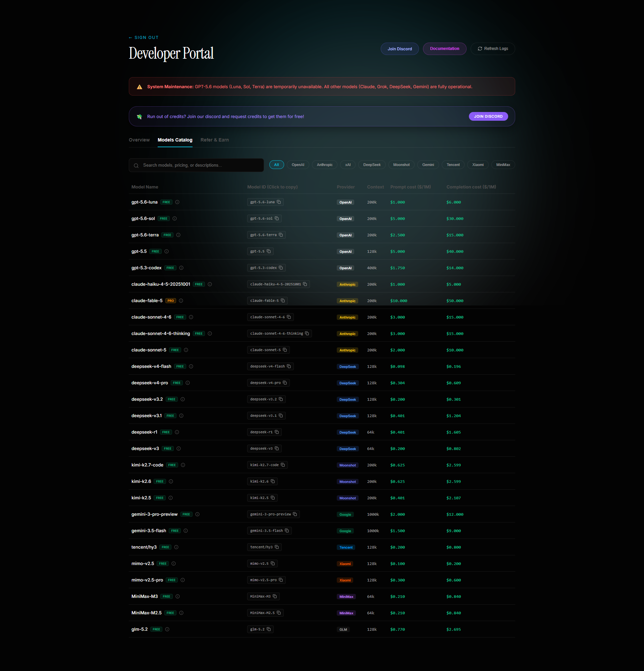Filter models by Anthropic
This screenshot has width=644, height=671.
click(x=325, y=165)
